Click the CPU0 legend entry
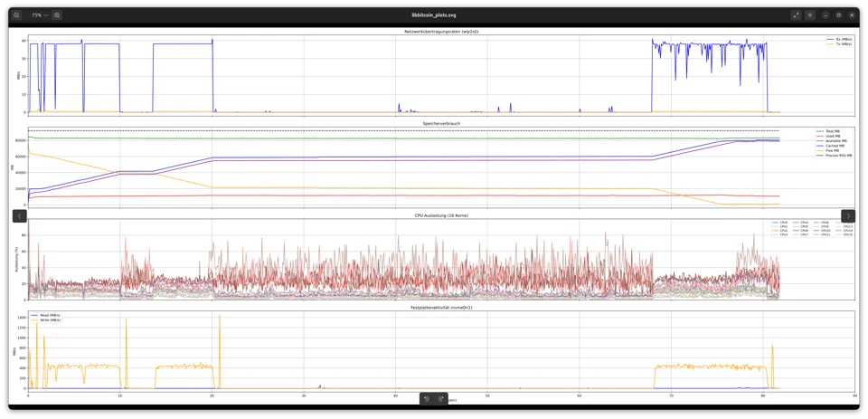 [780, 223]
